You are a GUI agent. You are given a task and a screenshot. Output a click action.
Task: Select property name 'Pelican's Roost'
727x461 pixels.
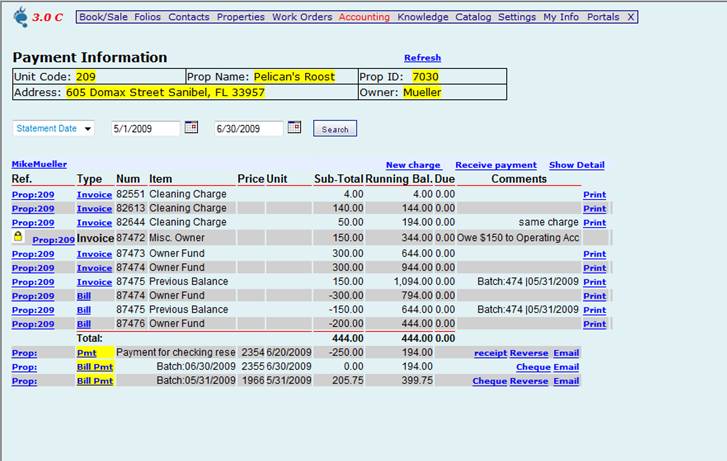[294, 77]
